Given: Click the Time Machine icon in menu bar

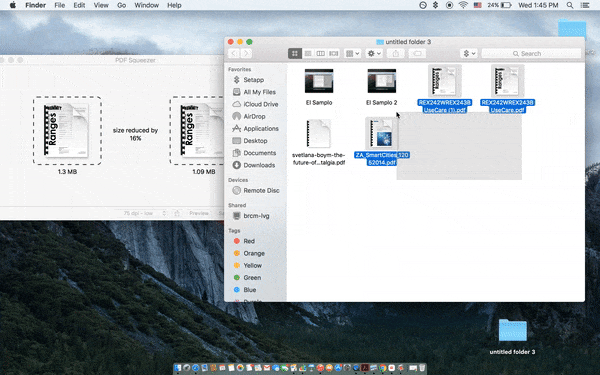Looking at the screenshot, I should coord(423,5).
